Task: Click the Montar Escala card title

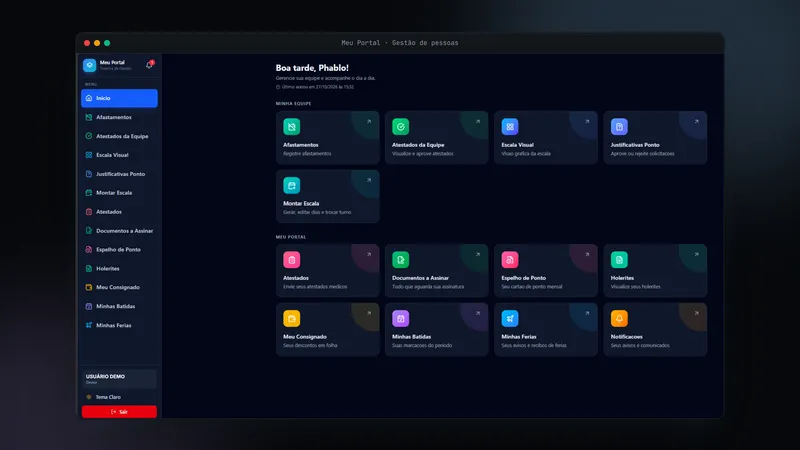Action: (301, 204)
